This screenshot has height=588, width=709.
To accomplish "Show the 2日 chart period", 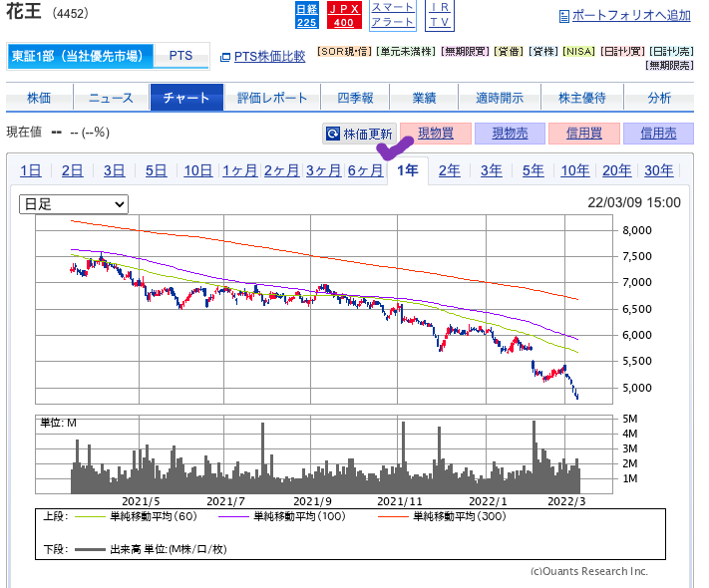I will coord(73,170).
